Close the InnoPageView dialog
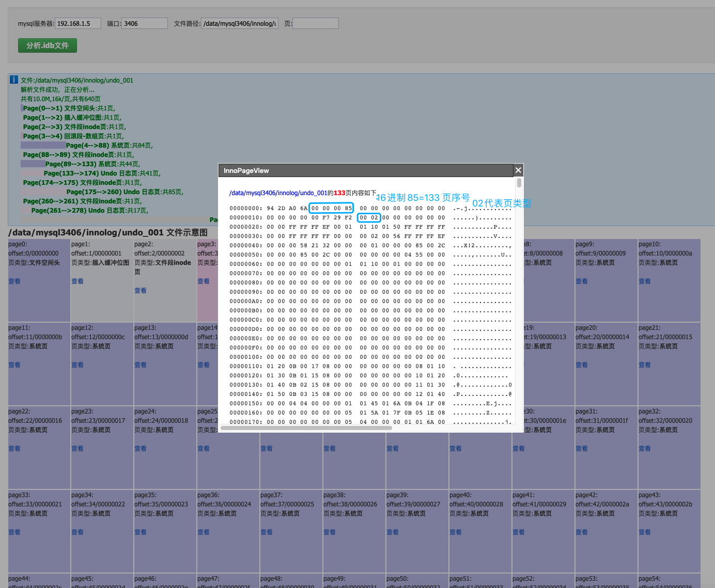715x588 pixels. tap(518, 170)
